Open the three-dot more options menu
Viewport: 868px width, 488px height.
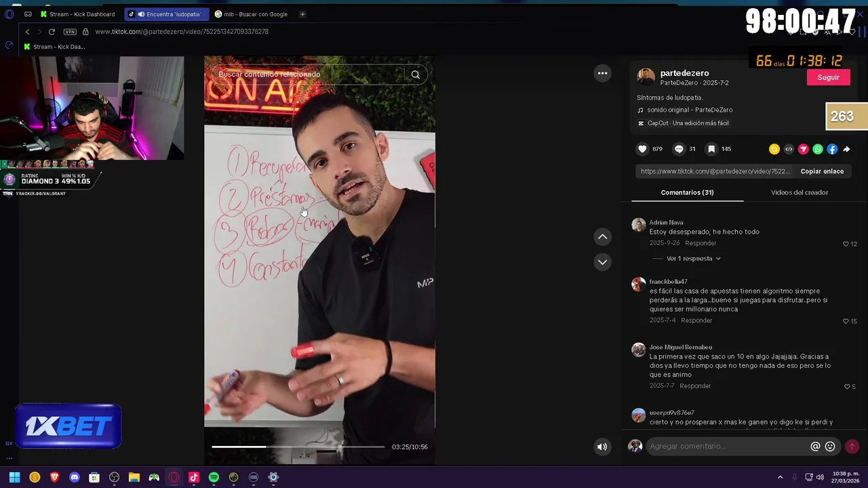tap(602, 73)
